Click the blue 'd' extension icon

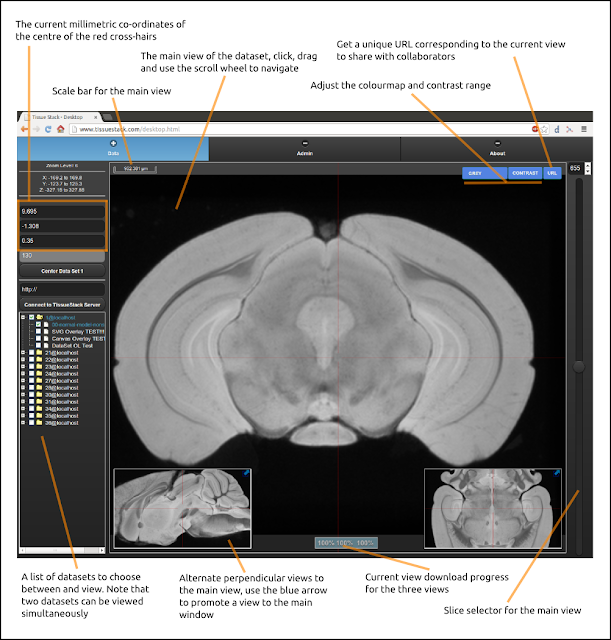click(x=557, y=129)
